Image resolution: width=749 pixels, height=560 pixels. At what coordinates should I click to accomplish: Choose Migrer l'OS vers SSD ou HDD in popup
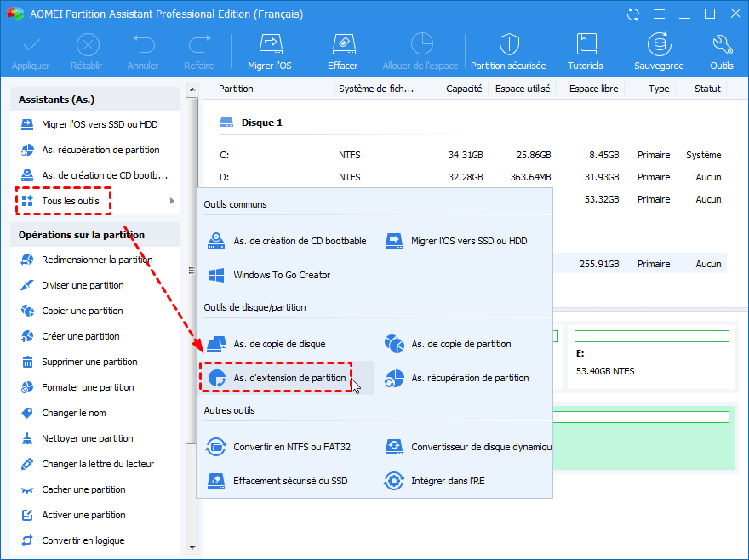pyautogui.click(x=456, y=241)
